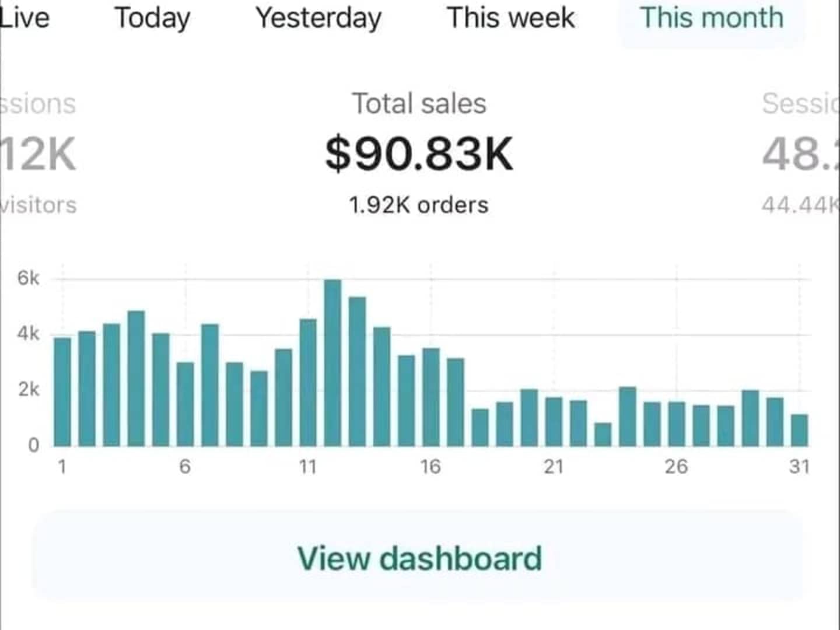840x630 pixels.
Task: Open the This week tab
Action: click(510, 18)
